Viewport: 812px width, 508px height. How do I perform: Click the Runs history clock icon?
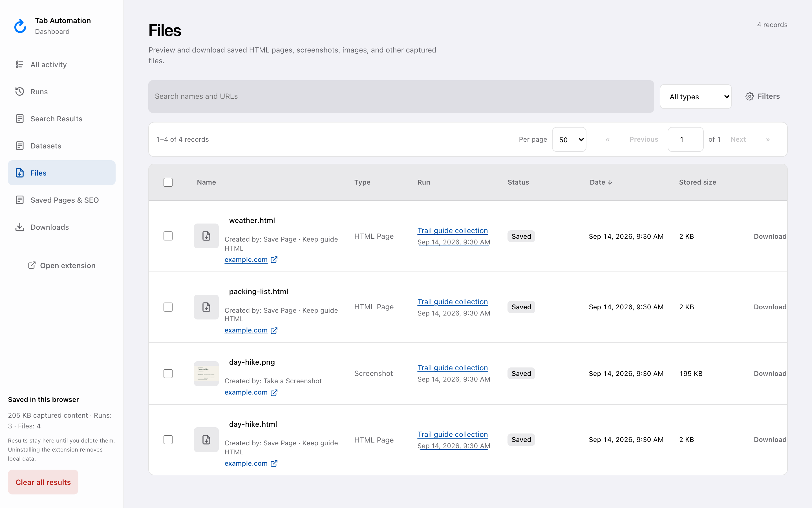[19, 91]
